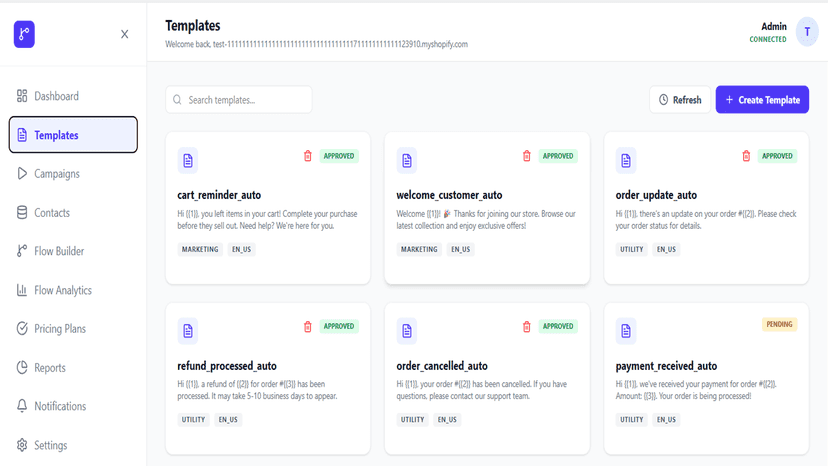Click the purple flow logo icon
Image resolution: width=828 pixels, height=466 pixels.
pos(24,34)
